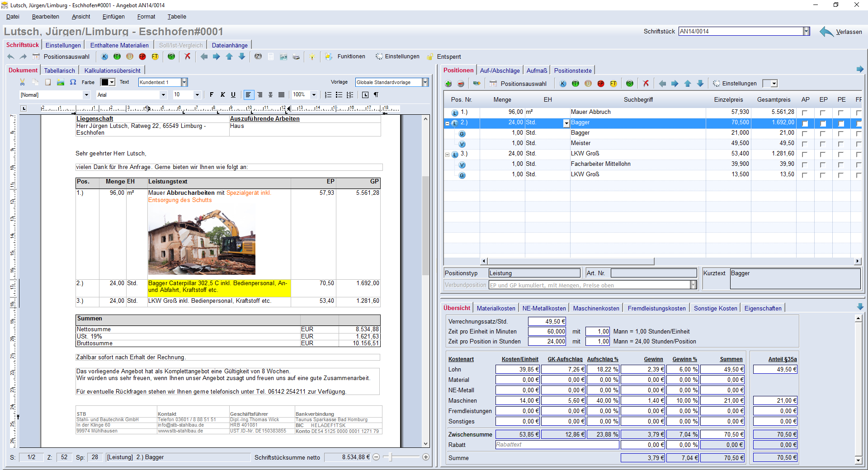868x470 pixels.
Task: Collapse position 3.) LKW Groß tree node
Action: [448, 155]
